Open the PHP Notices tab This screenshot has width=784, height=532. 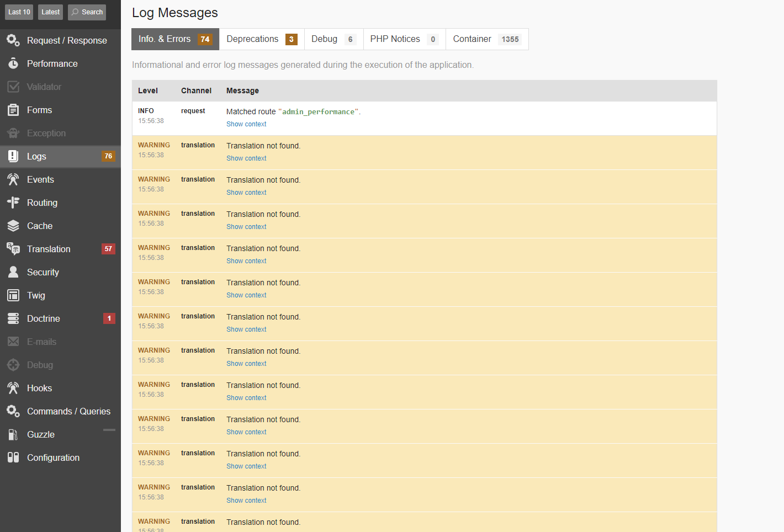point(404,39)
